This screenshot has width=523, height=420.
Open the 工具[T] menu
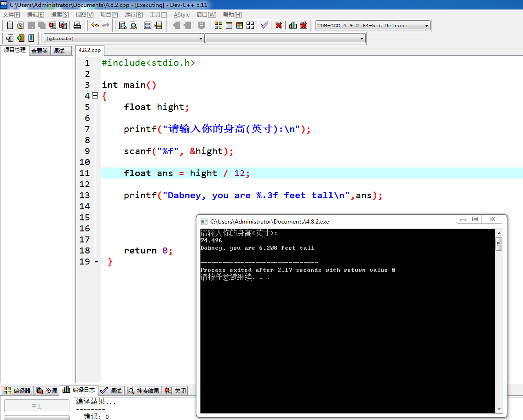tap(158, 15)
